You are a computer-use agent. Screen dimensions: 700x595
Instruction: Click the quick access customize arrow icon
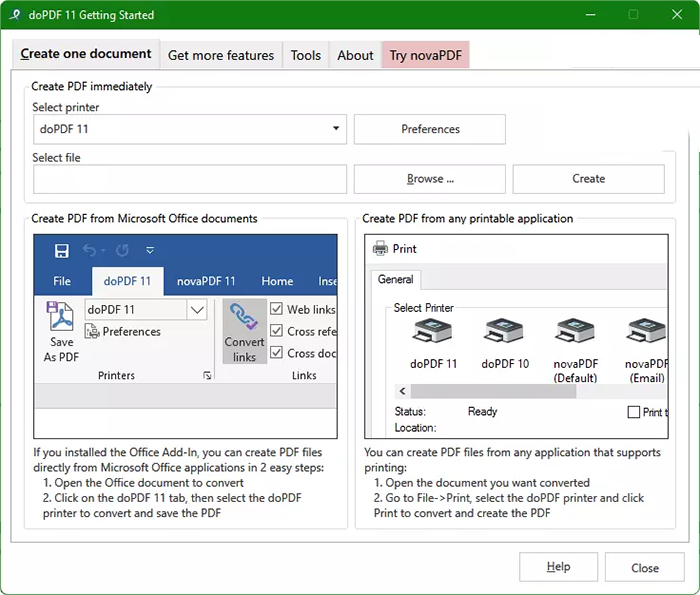(150, 250)
